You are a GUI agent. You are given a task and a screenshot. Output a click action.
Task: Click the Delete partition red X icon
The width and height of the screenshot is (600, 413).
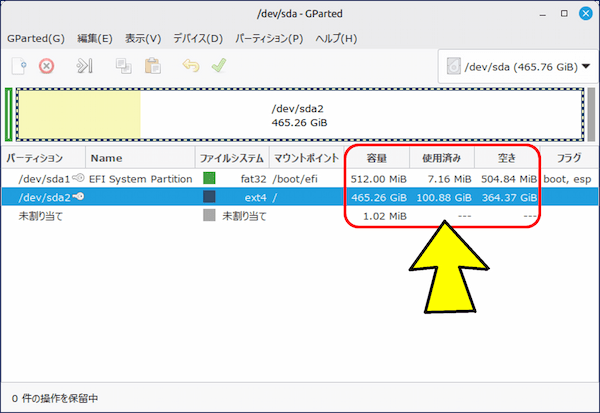coord(46,67)
